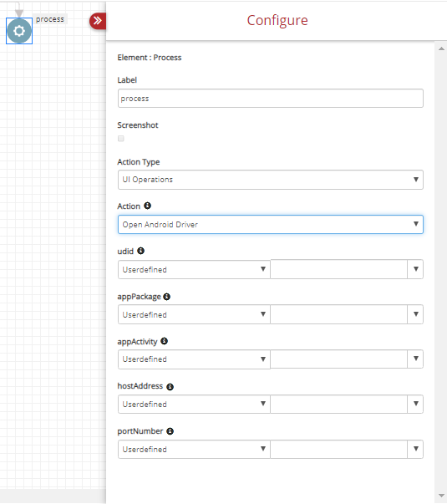Click the Label text field

click(x=270, y=99)
